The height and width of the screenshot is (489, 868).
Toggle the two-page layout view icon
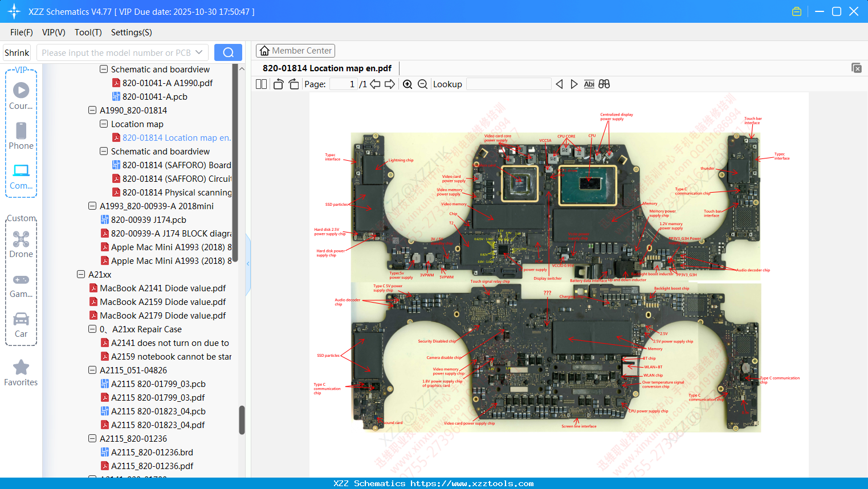pos(262,84)
